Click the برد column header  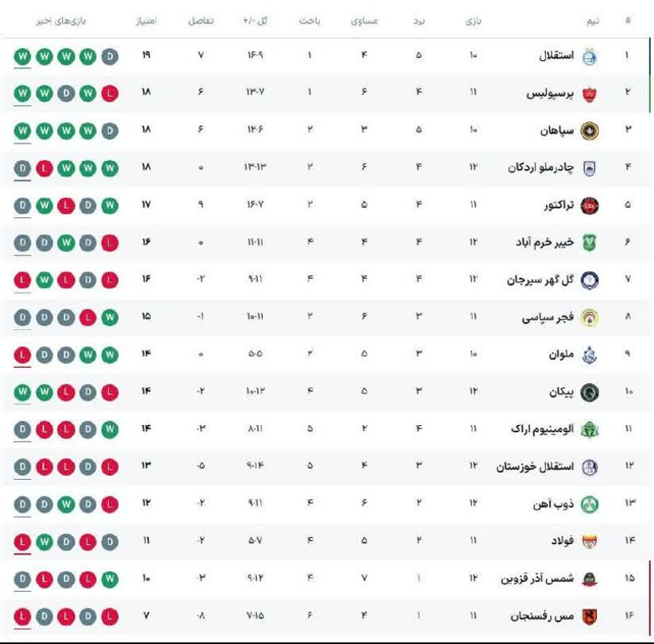(x=419, y=21)
